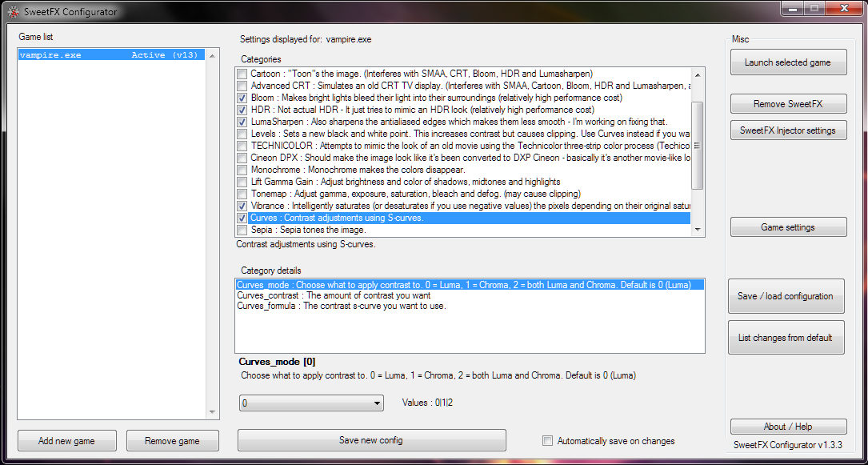
Task: Enable the Monochrome checkbox
Action: [242, 170]
